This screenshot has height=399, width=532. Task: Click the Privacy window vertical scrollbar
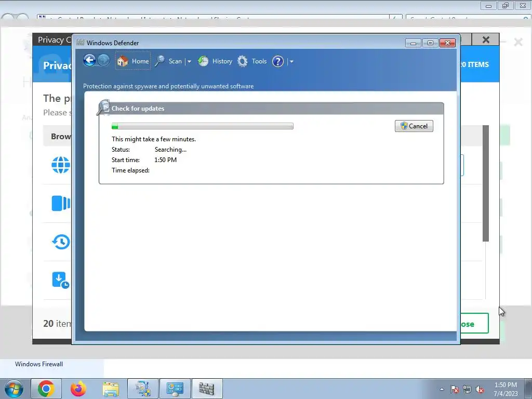point(486,183)
